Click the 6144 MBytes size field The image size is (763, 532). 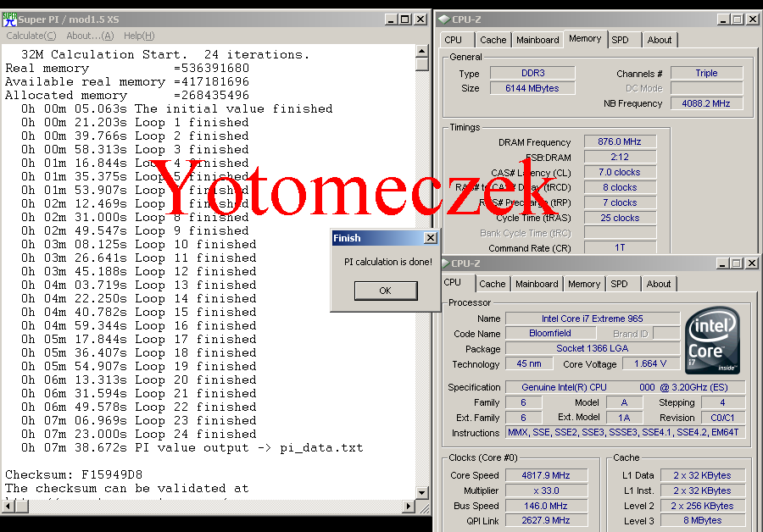tap(533, 88)
